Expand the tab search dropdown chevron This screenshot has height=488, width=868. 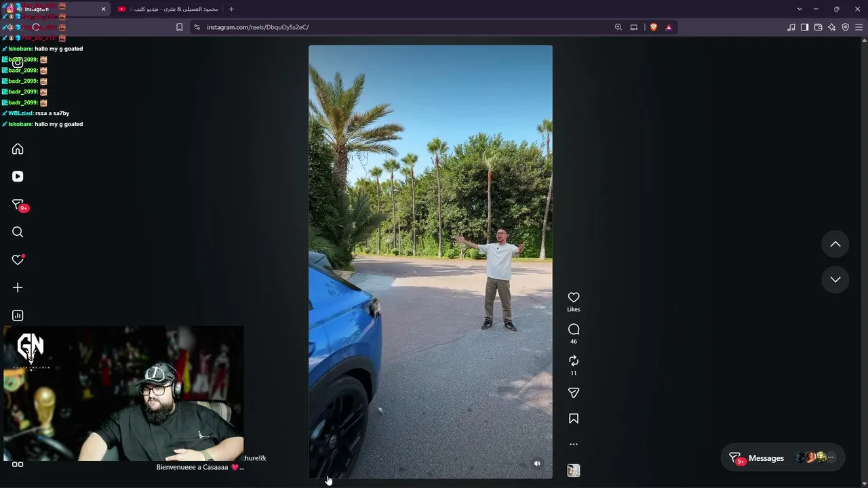[x=800, y=9]
